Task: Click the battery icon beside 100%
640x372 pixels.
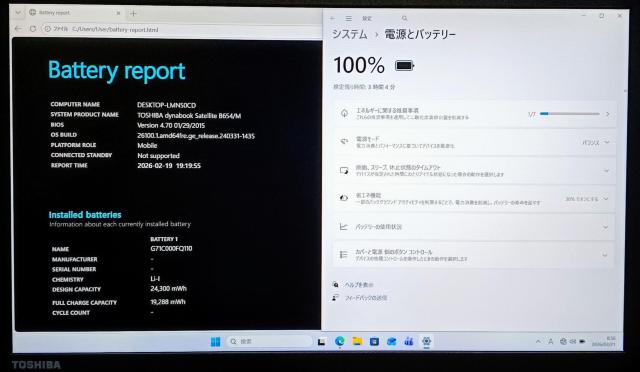Action: coord(404,65)
